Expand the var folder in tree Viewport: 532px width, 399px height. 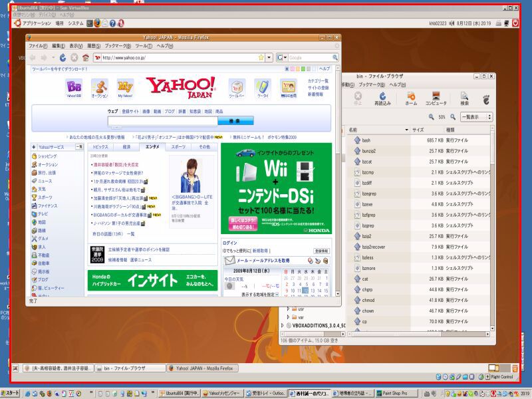click(288, 317)
